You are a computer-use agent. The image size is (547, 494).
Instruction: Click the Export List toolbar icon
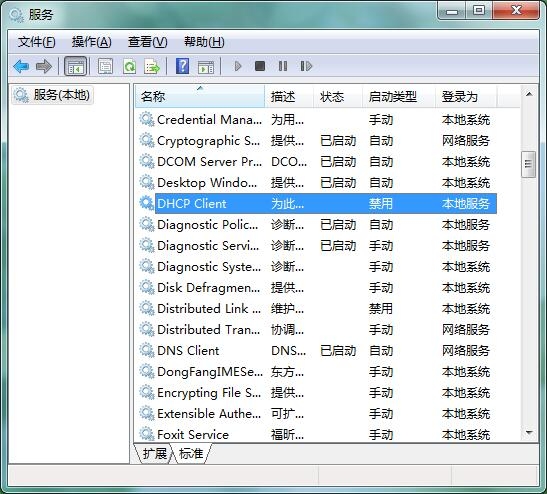152,66
